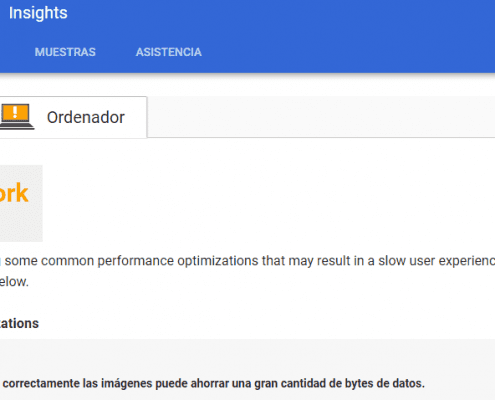Click the orange score label ending in 'ork'
Screen dimensions: 495x400
tap(14, 193)
